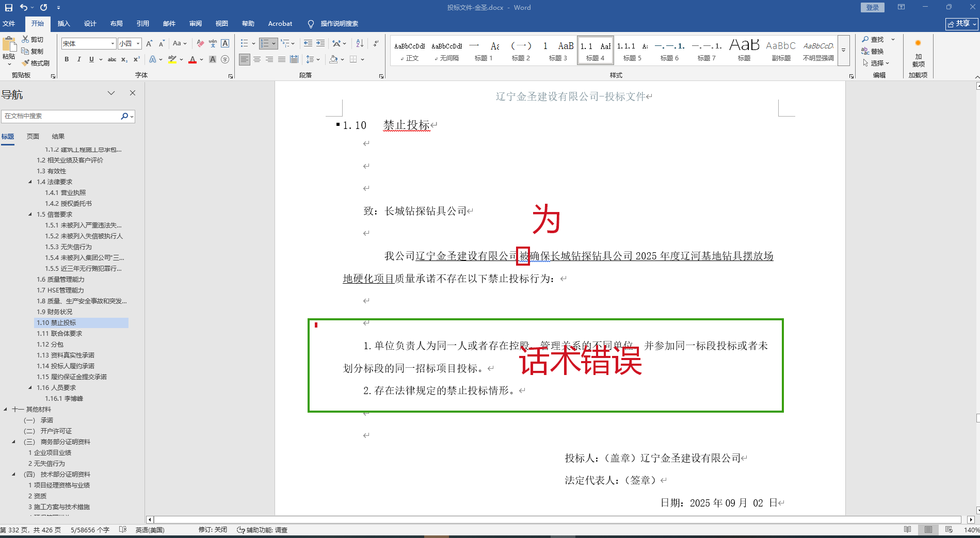
Task: Click the Copy (复制) icon
Action: tap(25, 51)
